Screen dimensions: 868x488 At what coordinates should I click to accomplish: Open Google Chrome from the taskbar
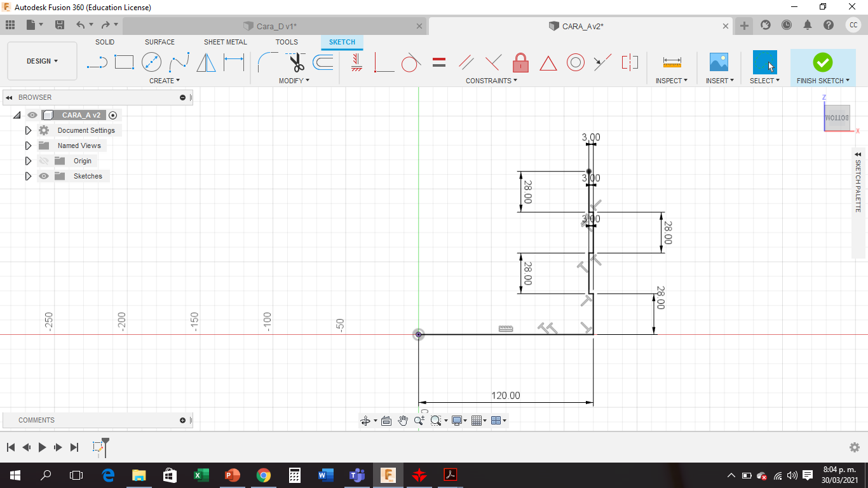click(263, 475)
